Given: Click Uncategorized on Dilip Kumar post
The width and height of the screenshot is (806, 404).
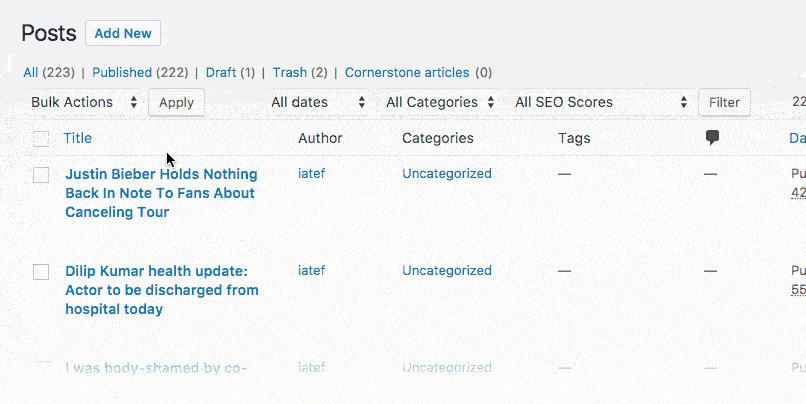Looking at the screenshot, I should [x=446, y=270].
